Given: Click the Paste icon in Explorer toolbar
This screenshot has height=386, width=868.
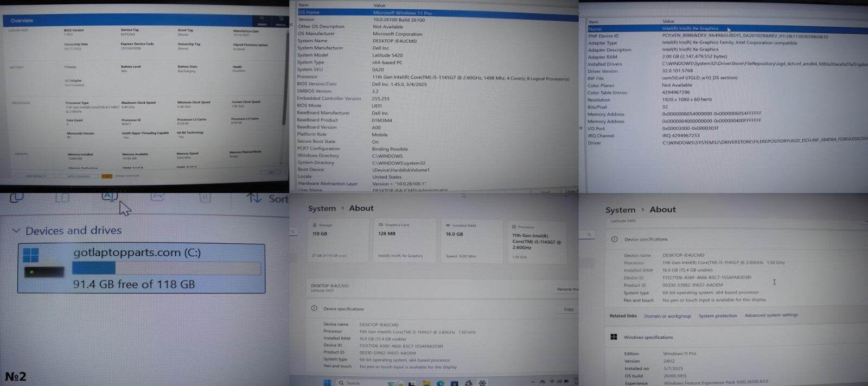Looking at the screenshot, I should pos(62,197).
